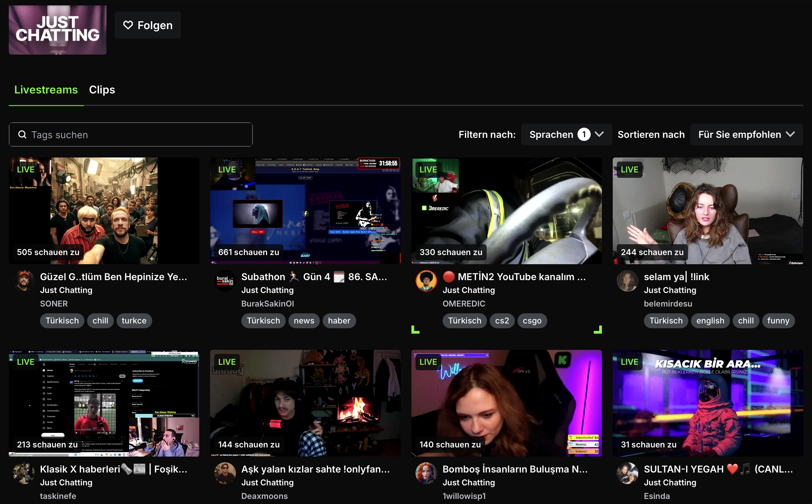This screenshot has height=504, width=812.
Task: Click the 1willowisp1 channel name
Action: pos(464,496)
